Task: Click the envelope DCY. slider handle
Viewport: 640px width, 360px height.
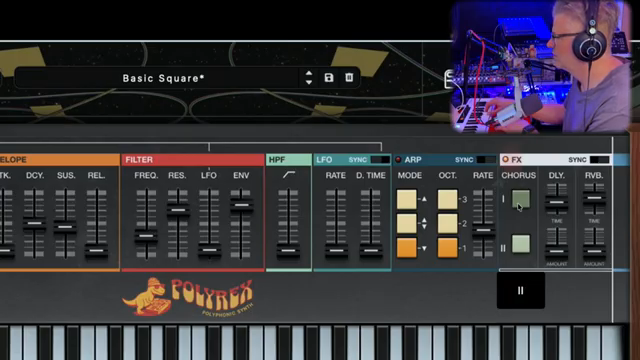Action: tap(34, 223)
